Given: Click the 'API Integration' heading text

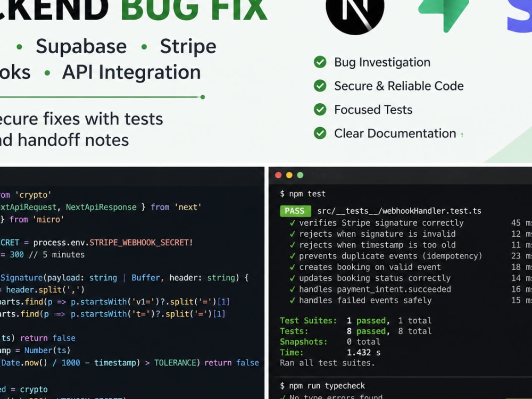Looking at the screenshot, I should pos(131,72).
